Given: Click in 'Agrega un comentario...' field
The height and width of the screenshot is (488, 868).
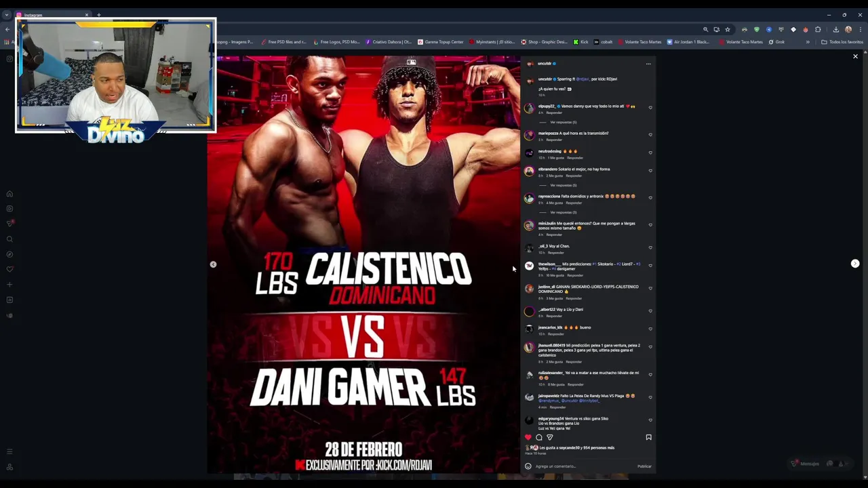Looking at the screenshot, I should (583, 466).
